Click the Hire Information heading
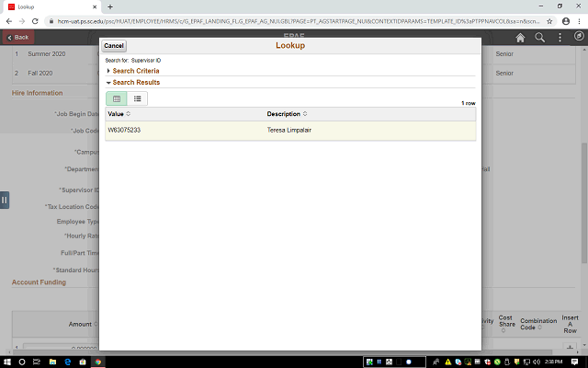 37,93
